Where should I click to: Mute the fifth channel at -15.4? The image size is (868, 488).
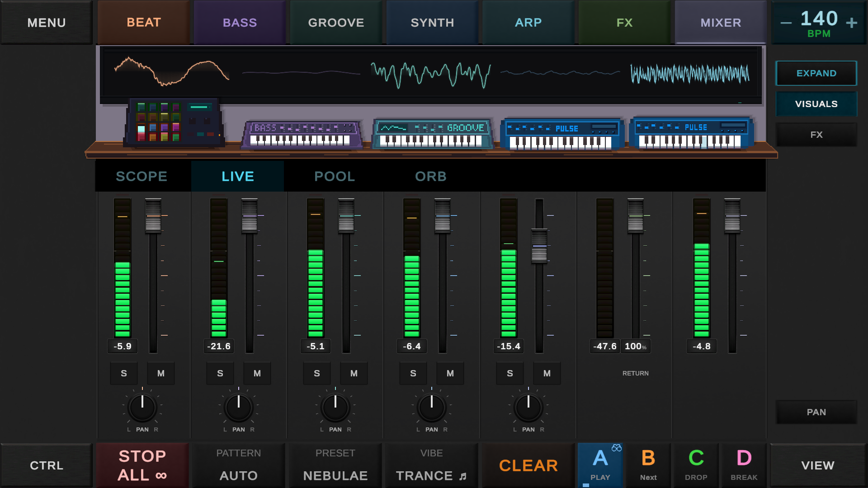tap(547, 373)
